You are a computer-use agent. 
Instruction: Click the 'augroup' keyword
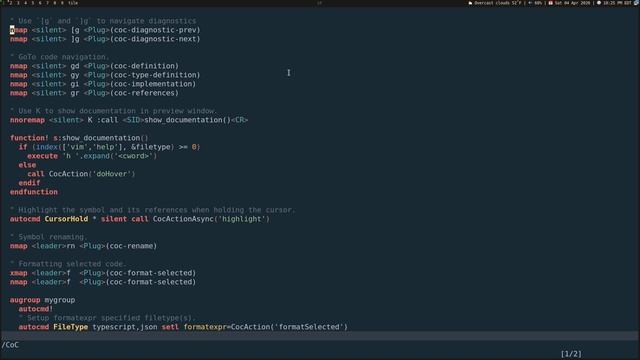coord(25,299)
